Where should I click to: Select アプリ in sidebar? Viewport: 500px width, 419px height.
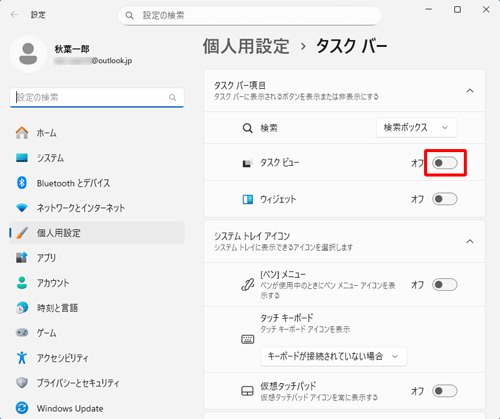coord(97,258)
